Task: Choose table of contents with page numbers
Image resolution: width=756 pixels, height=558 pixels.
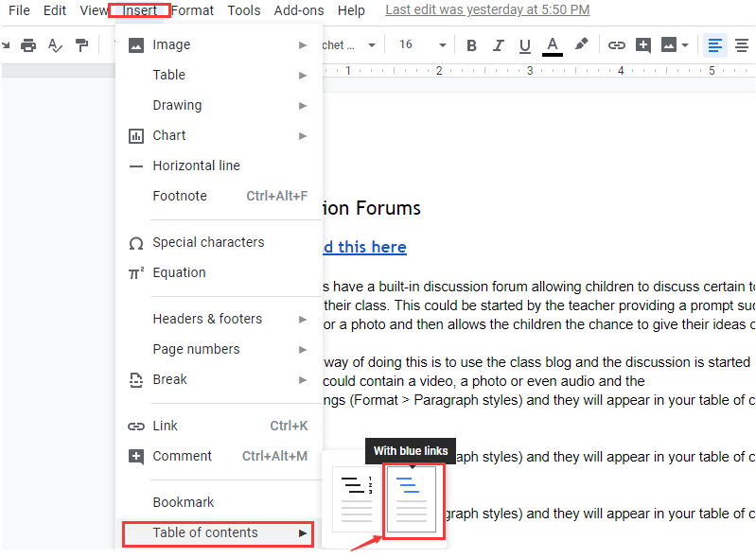Action: coord(356,498)
